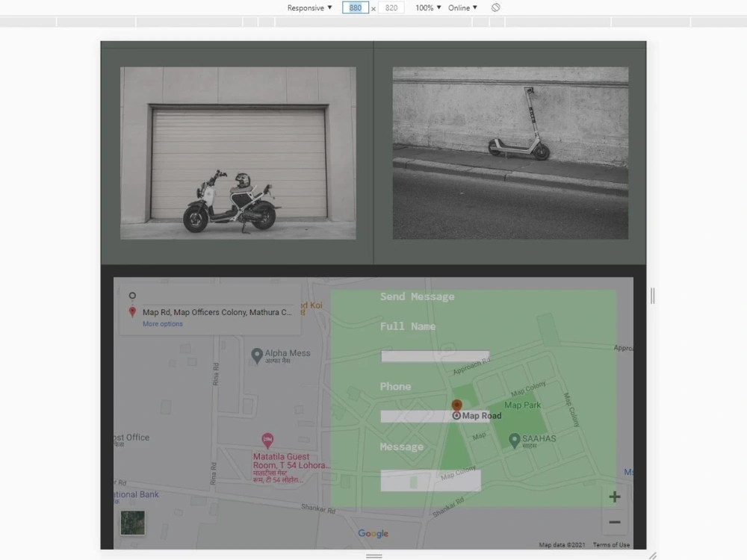
Task: Zoom out the map with minus button
Action: pyautogui.click(x=615, y=522)
